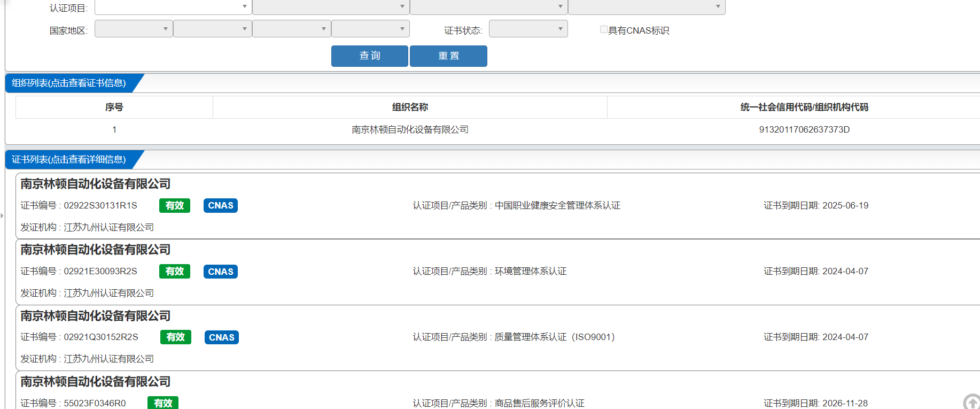Open organization row 南京林顿自动化设备有限公司
Viewport: 980px width, 409px height.
[410, 129]
